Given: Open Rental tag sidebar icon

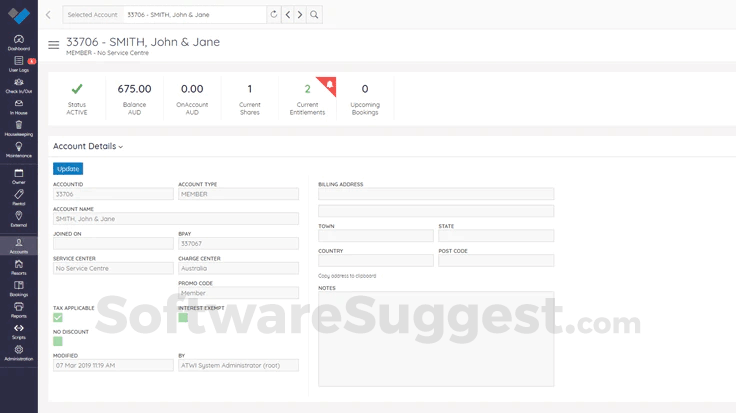Looking at the screenshot, I should [19, 198].
